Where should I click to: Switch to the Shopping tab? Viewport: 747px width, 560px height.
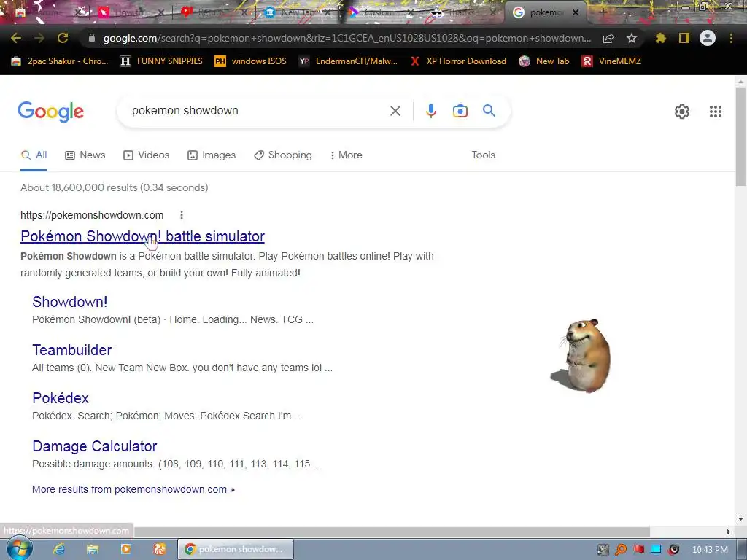coord(283,155)
